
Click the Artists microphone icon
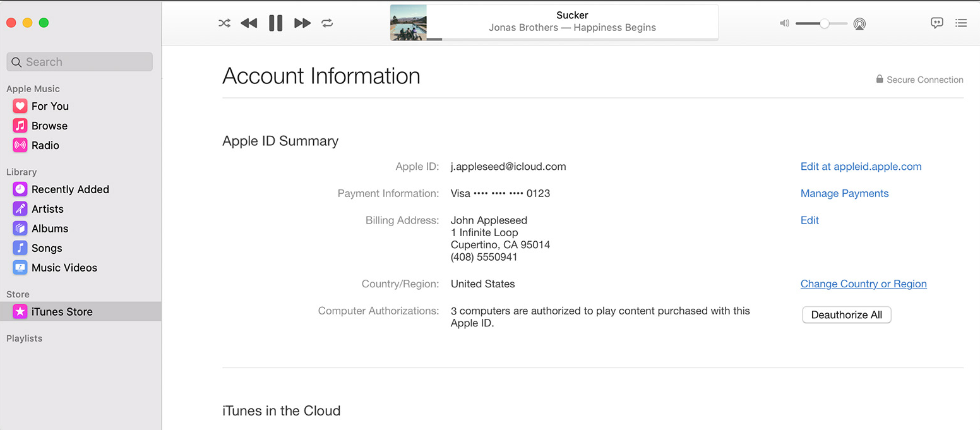[20, 209]
